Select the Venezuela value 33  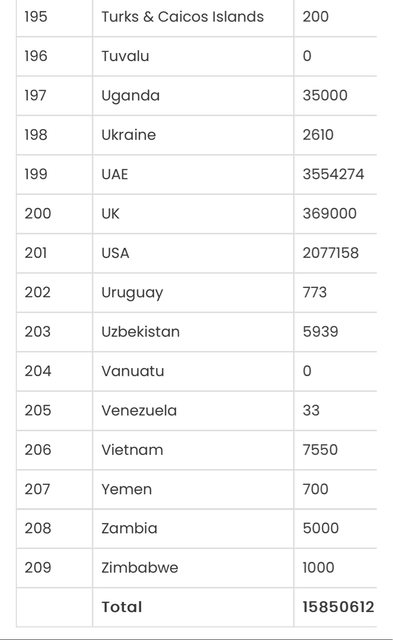point(311,410)
